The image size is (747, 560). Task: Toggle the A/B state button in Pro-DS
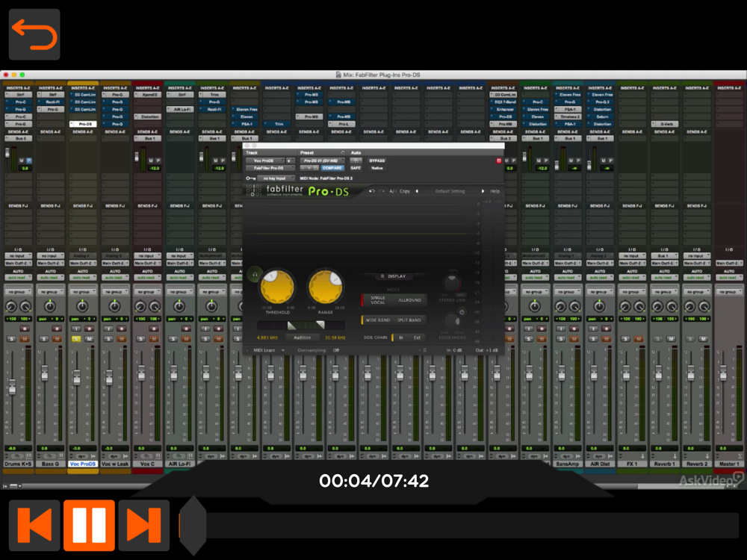point(392,191)
